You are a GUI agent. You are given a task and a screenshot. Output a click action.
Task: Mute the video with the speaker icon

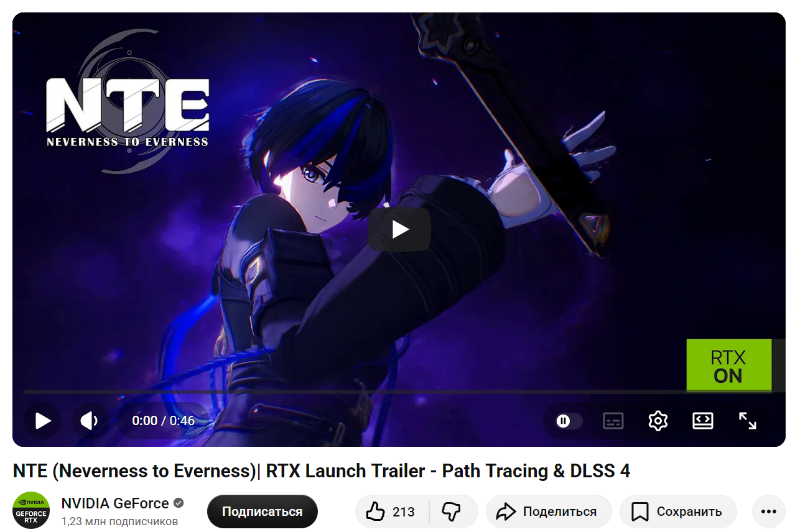90,421
